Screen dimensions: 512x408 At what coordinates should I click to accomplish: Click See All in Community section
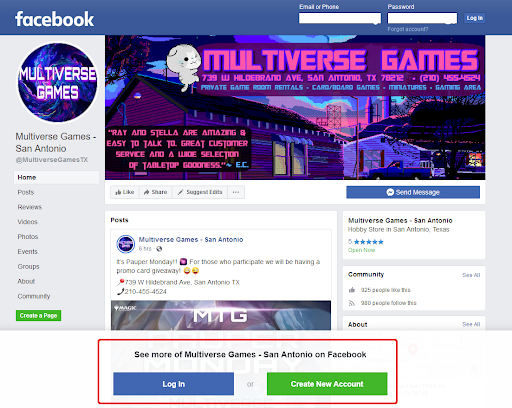pos(471,275)
